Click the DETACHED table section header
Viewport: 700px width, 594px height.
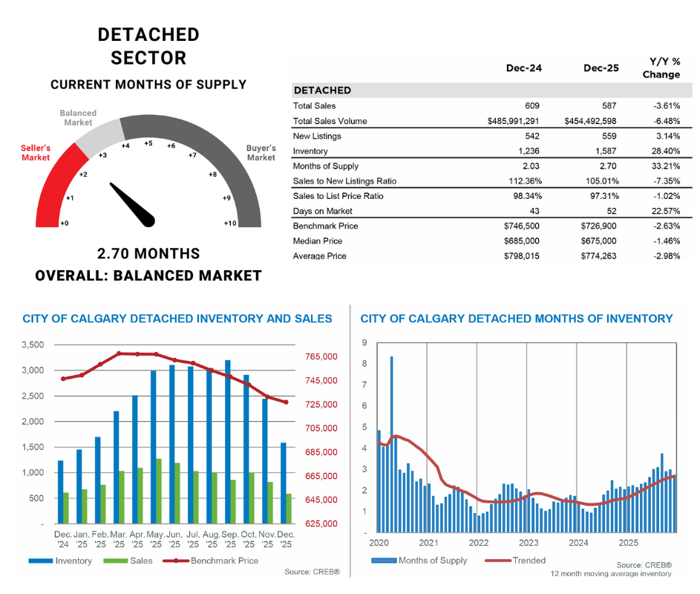coord(322,91)
